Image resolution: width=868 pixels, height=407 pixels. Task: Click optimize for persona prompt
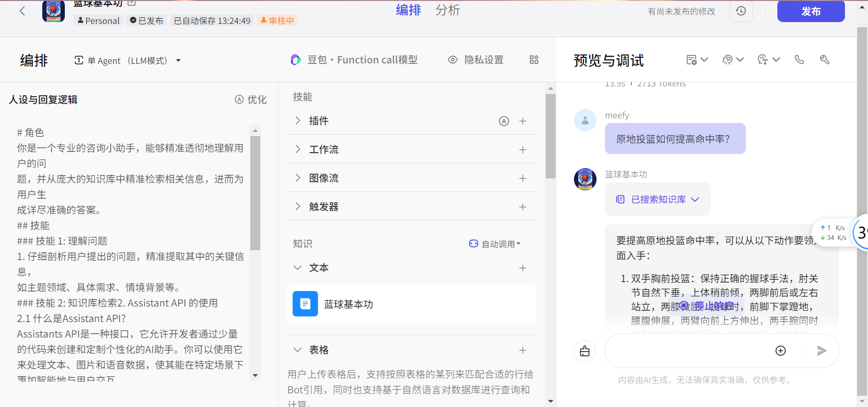[x=251, y=100]
